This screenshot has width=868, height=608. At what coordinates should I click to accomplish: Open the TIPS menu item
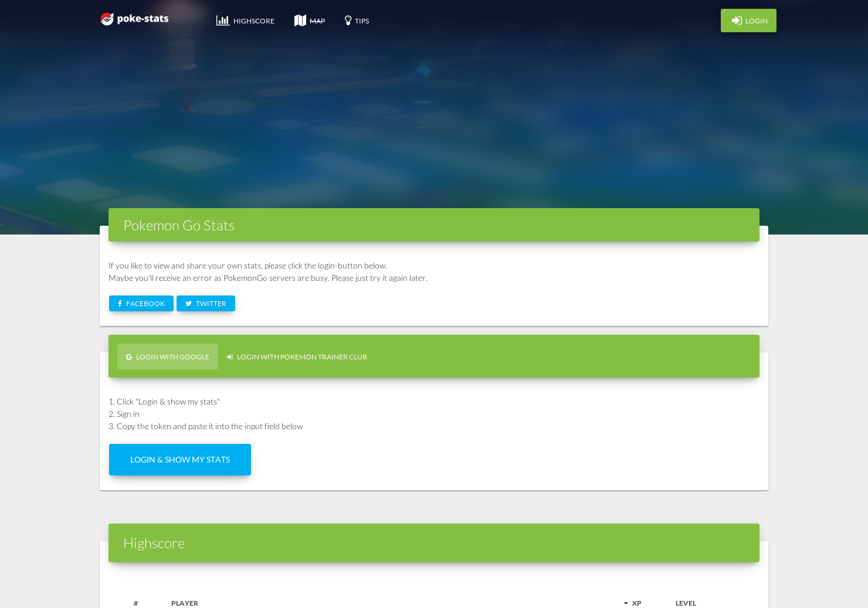pos(357,21)
